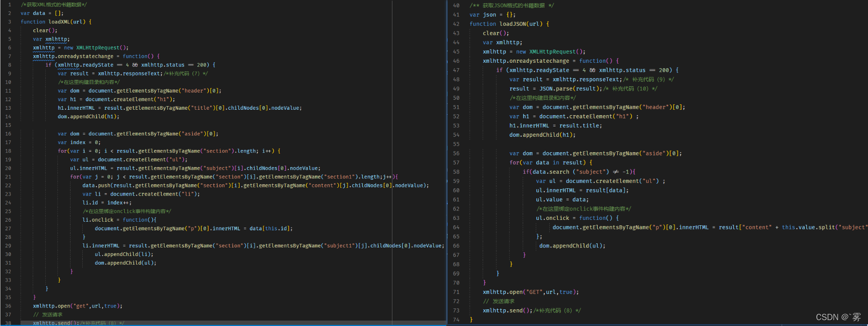This screenshot has height=326, width=868.
Task: Click line number 33 in left gutter
Action: click(x=8, y=280)
